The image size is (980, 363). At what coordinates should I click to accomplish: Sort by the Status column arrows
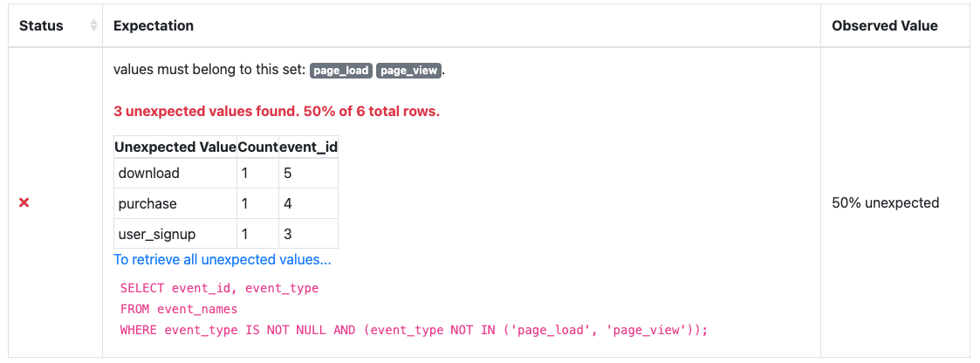pos(93,25)
